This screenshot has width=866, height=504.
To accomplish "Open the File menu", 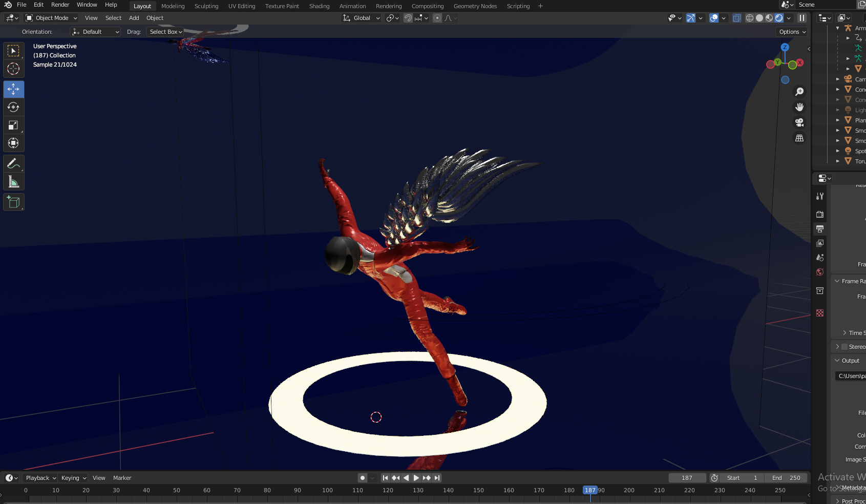I will 22,5.
